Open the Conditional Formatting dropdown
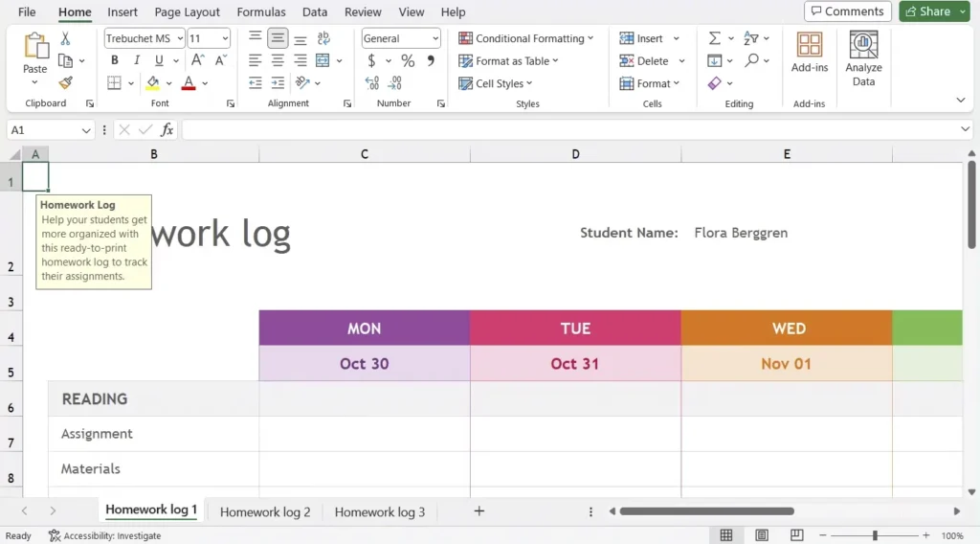The width and height of the screenshot is (980, 544). pos(525,38)
